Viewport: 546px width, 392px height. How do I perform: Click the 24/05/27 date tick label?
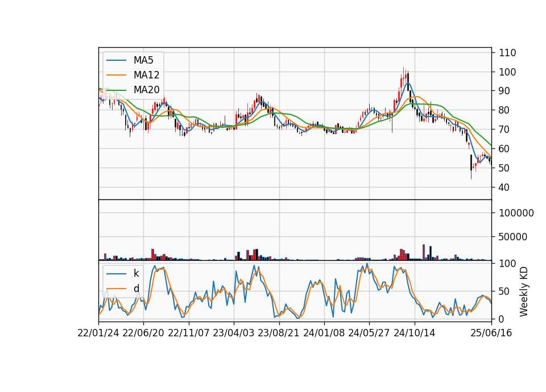point(369,333)
